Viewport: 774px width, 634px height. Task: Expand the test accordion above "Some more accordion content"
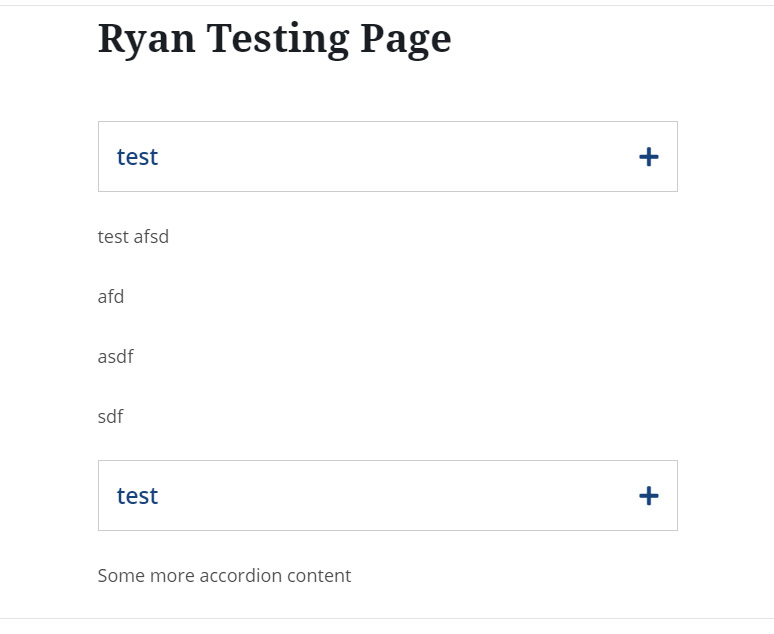(387, 496)
